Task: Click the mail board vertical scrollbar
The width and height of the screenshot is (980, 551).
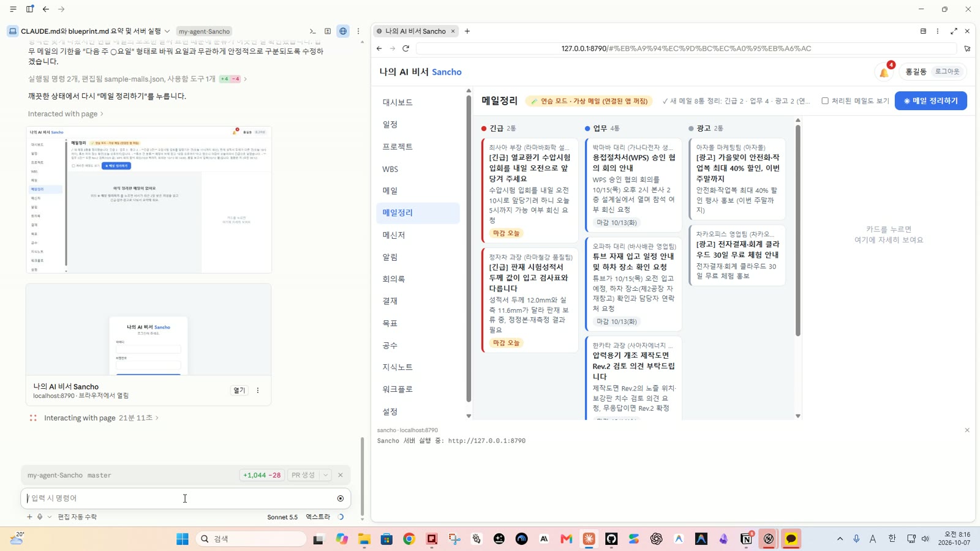Action: (x=797, y=230)
